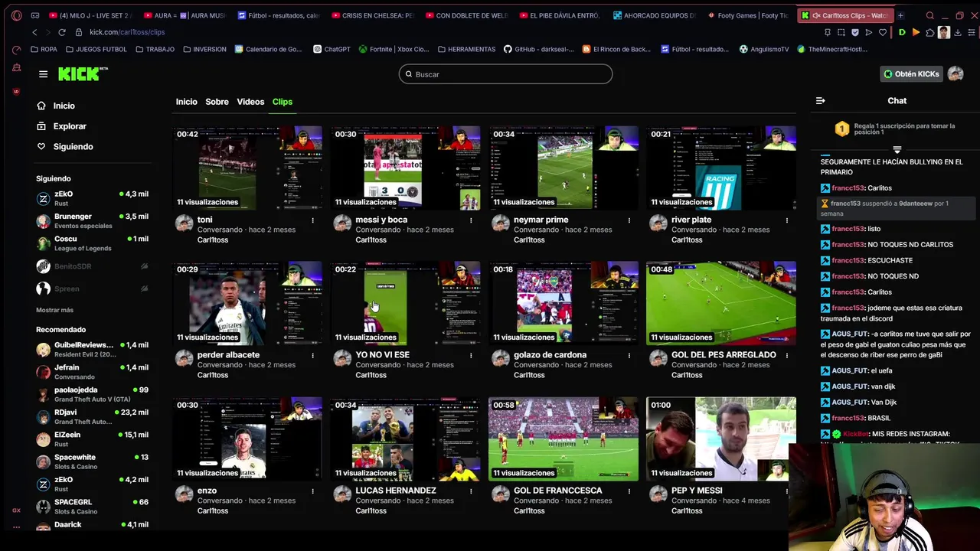Open three-dot menu for PEP Y MESSI clip
This screenshot has width=980, height=551.
pos(787,491)
